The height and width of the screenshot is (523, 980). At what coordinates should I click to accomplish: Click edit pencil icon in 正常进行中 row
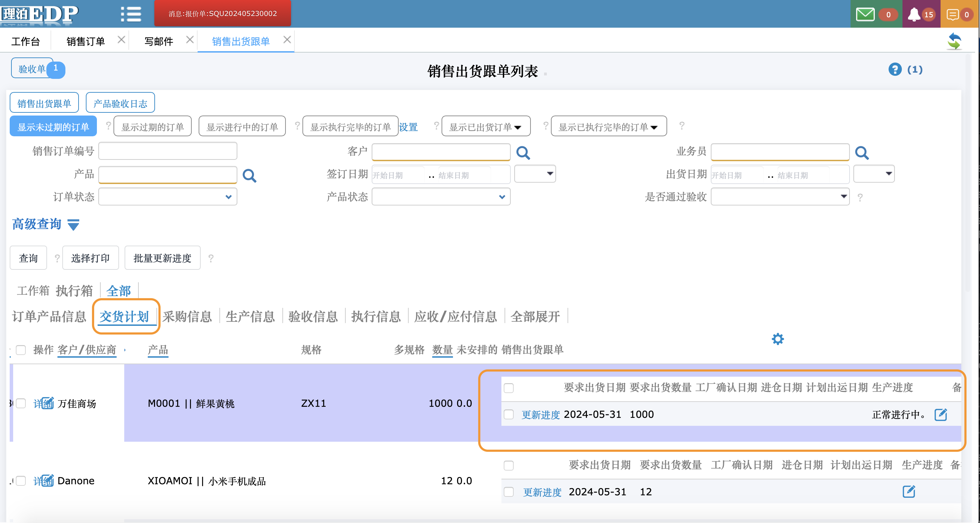[x=941, y=415]
